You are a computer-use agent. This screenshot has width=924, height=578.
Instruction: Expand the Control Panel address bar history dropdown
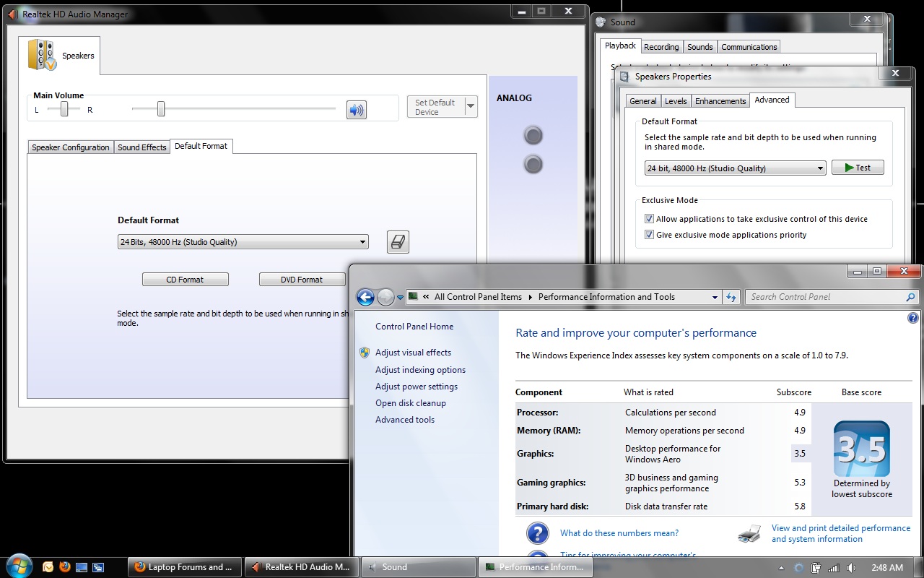tap(715, 297)
